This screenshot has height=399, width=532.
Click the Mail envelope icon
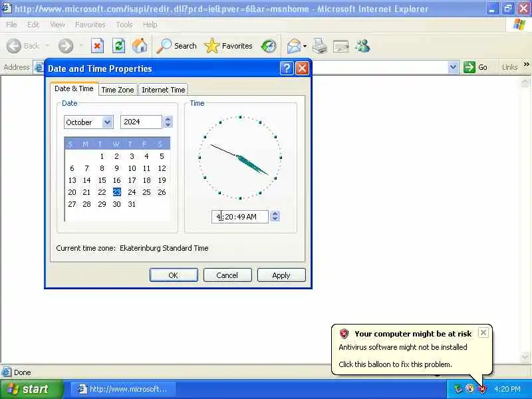pyautogui.click(x=294, y=46)
